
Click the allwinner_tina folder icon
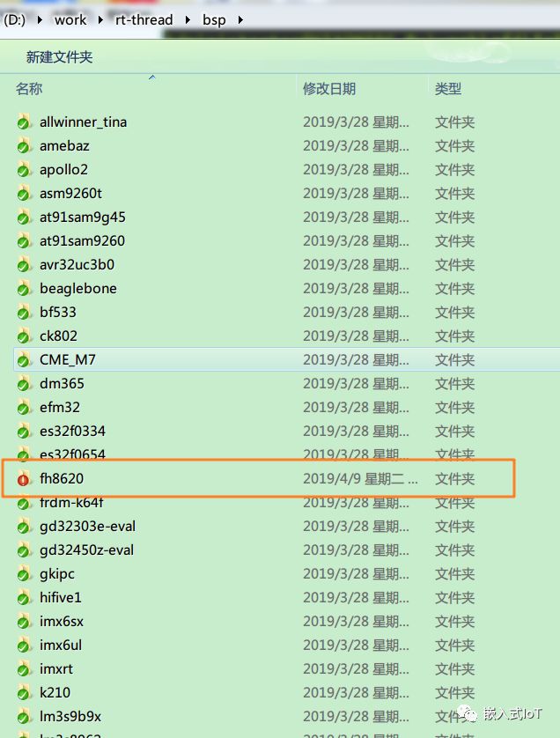pos(24,122)
